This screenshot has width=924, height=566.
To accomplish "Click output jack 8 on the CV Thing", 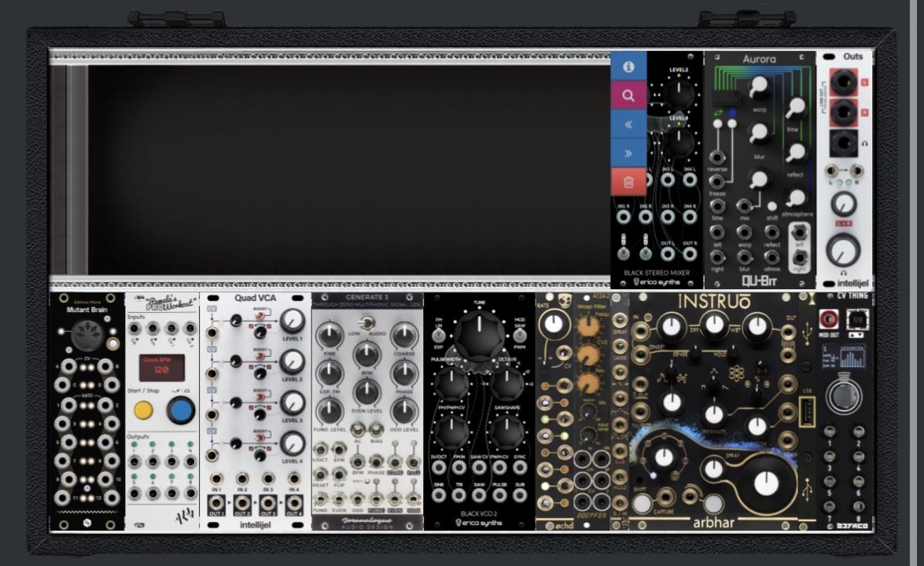I will pos(858,506).
